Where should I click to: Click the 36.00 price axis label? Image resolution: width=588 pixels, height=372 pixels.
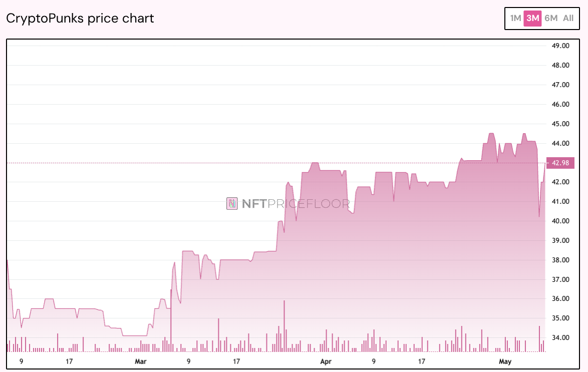(560, 298)
